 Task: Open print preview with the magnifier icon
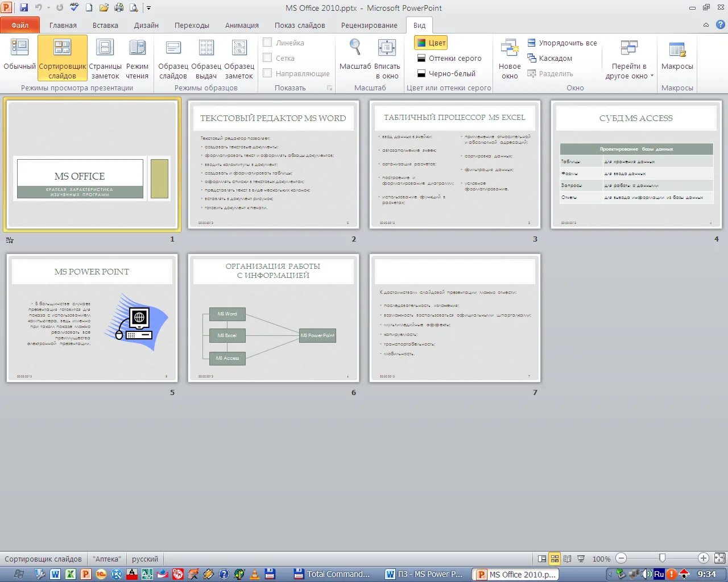(134, 7)
